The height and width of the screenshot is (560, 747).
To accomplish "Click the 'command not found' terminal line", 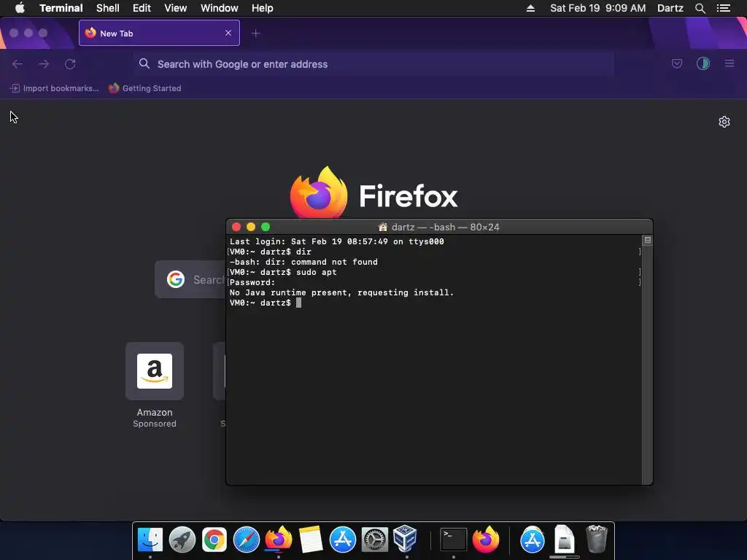I will (x=303, y=262).
